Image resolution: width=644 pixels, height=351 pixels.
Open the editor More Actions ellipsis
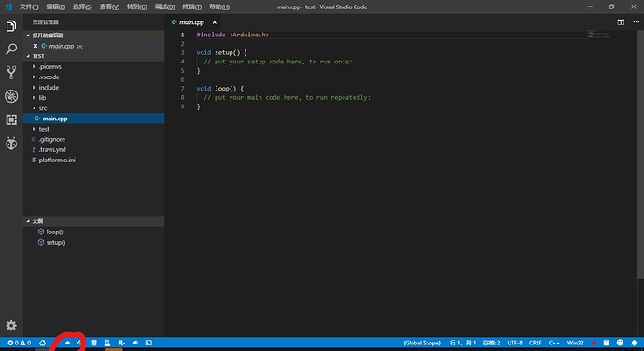click(636, 22)
